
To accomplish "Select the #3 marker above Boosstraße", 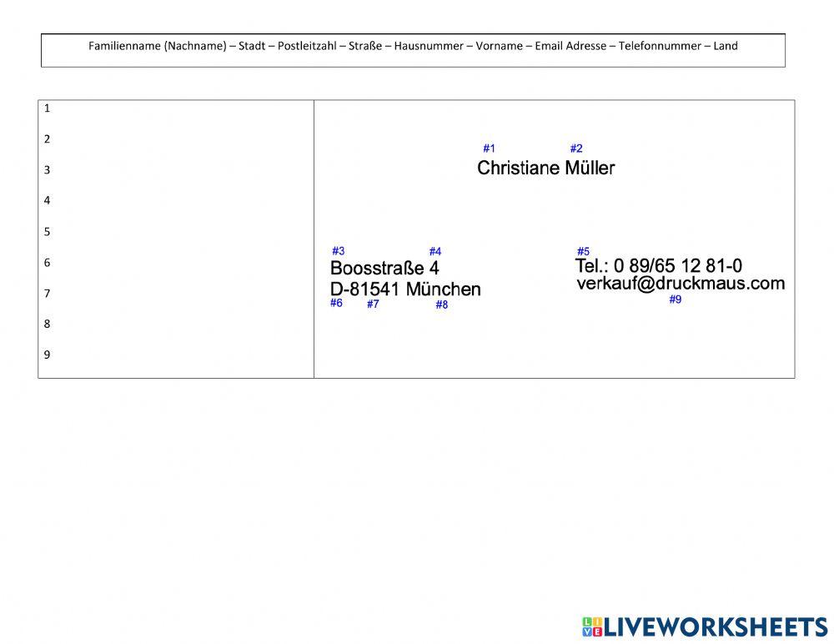I will coord(338,251).
